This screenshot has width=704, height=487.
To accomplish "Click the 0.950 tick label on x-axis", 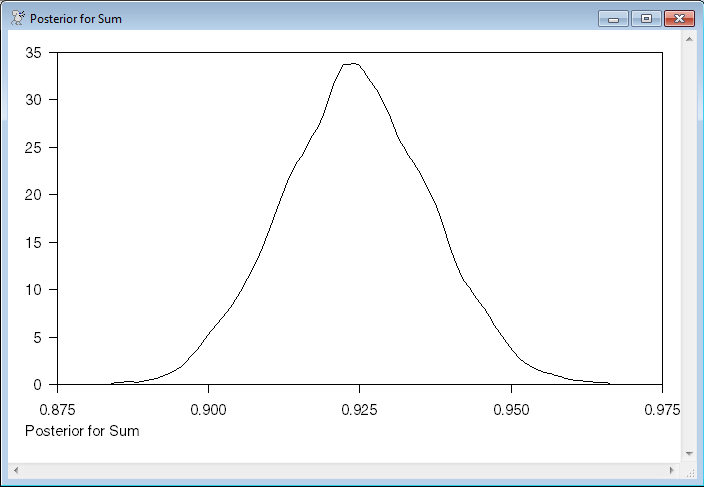I will coord(511,409).
